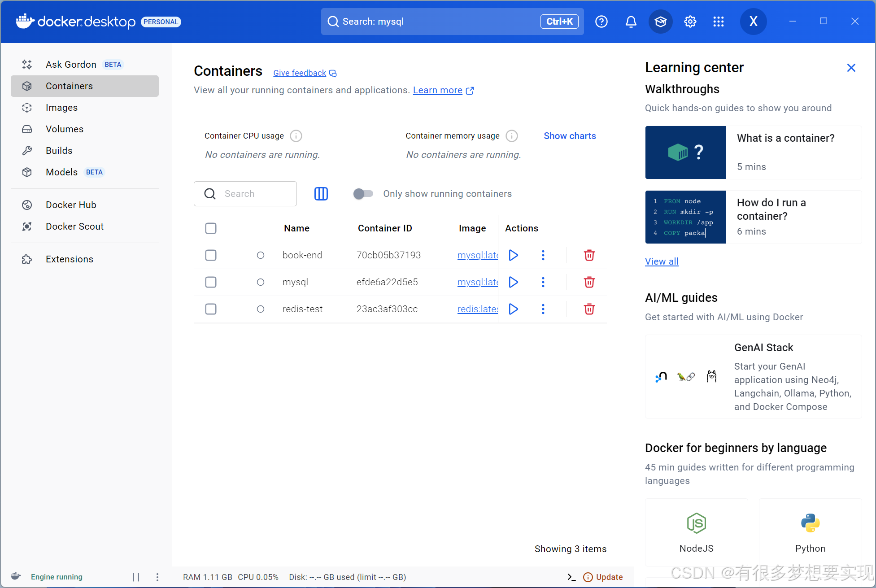Viewport: 876px width, 588px height.
Task: Open more actions menu for book-end
Action: [543, 255]
